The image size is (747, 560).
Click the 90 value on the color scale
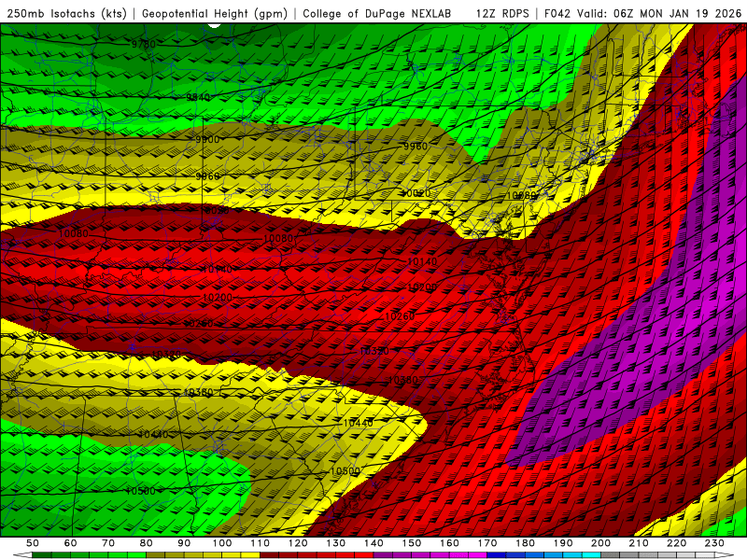coord(184,543)
